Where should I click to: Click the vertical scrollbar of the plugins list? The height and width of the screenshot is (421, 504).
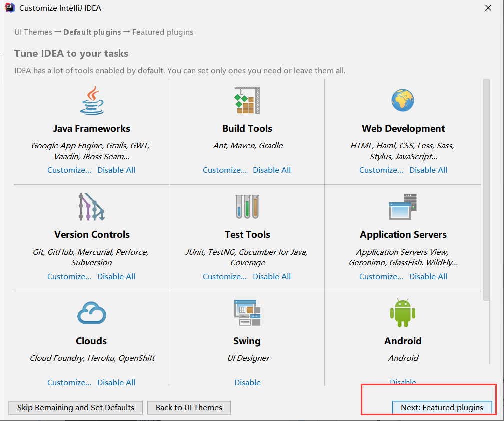[x=486, y=190]
